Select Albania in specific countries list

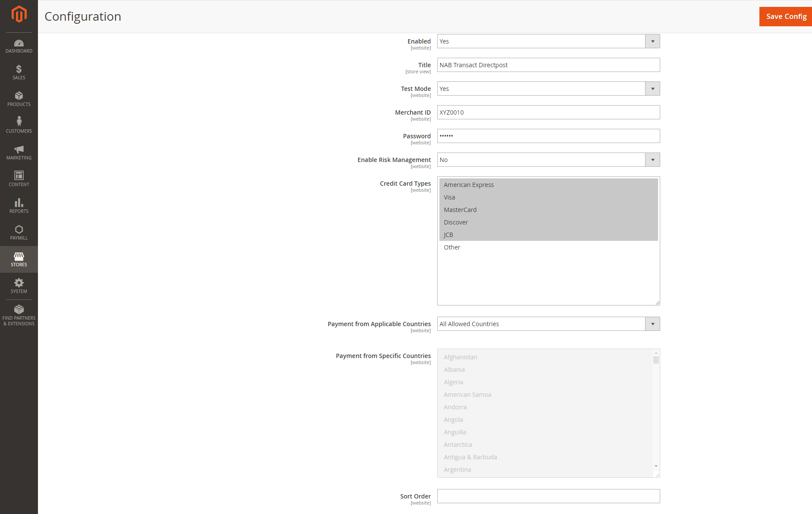point(546,370)
